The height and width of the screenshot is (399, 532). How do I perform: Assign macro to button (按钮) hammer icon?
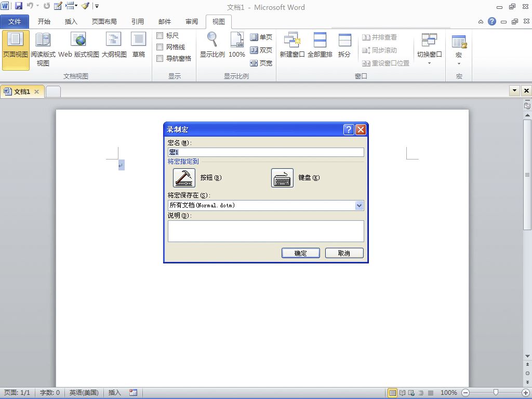(184, 178)
